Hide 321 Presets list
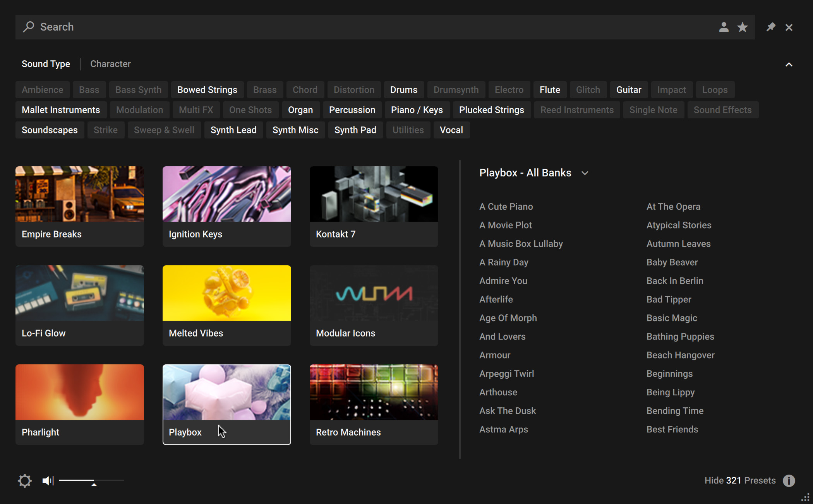Viewport: 813px width, 504px height. pyautogui.click(x=739, y=480)
